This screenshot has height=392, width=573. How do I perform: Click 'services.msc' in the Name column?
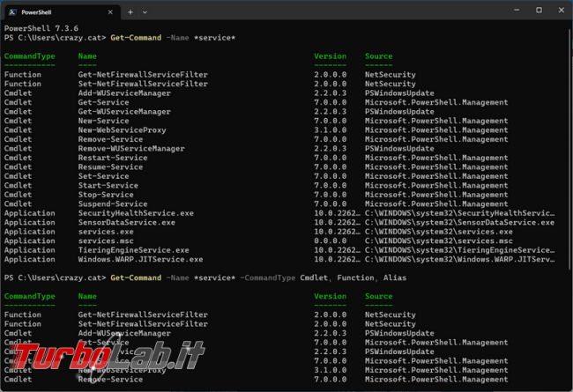(x=106, y=240)
